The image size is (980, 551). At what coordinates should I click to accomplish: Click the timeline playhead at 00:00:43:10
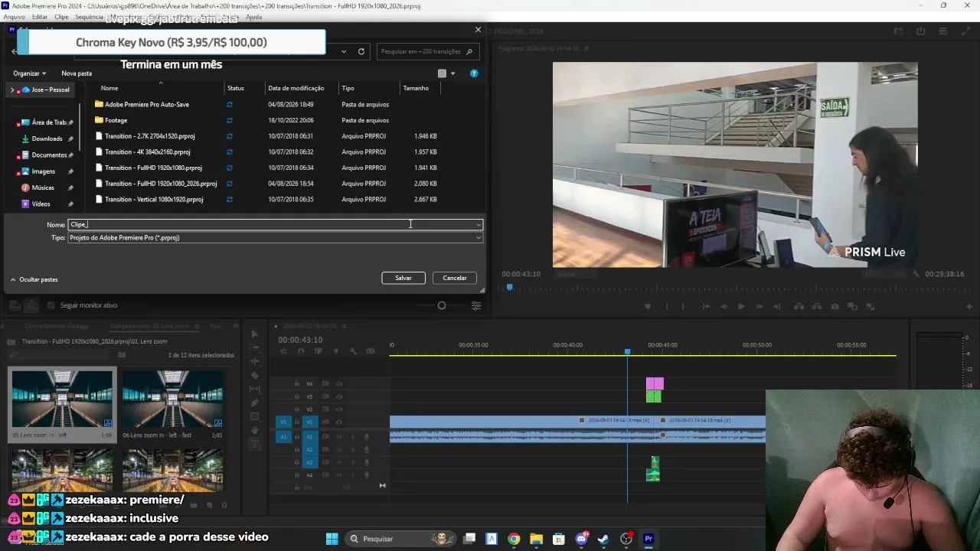pyautogui.click(x=627, y=352)
